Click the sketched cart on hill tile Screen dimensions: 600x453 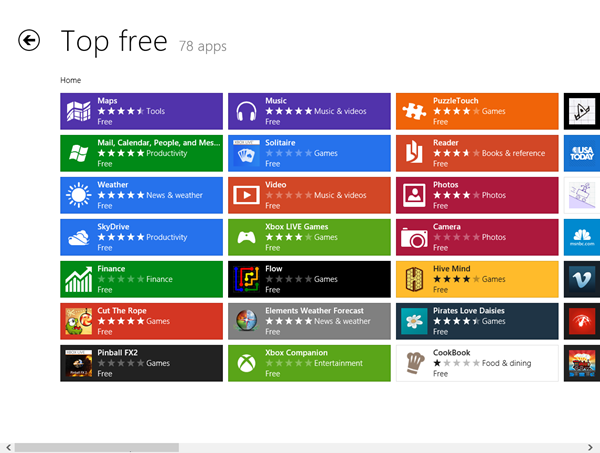(582, 195)
